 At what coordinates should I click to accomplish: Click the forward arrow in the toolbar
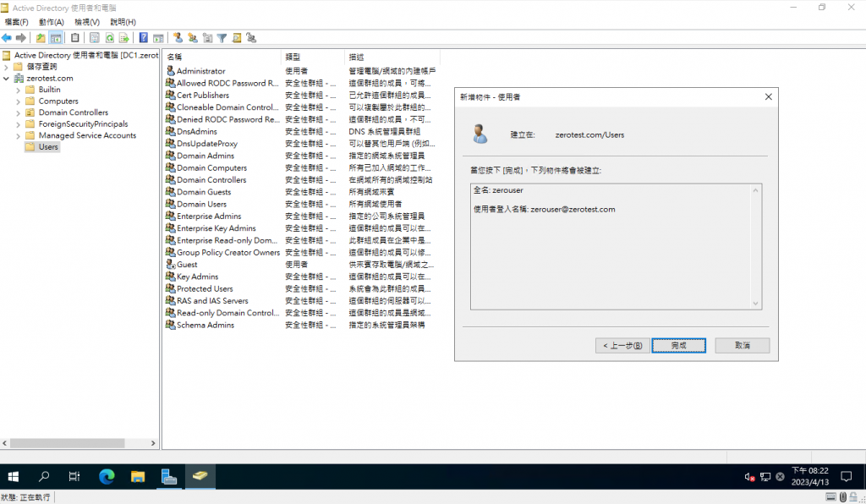coord(21,38)
